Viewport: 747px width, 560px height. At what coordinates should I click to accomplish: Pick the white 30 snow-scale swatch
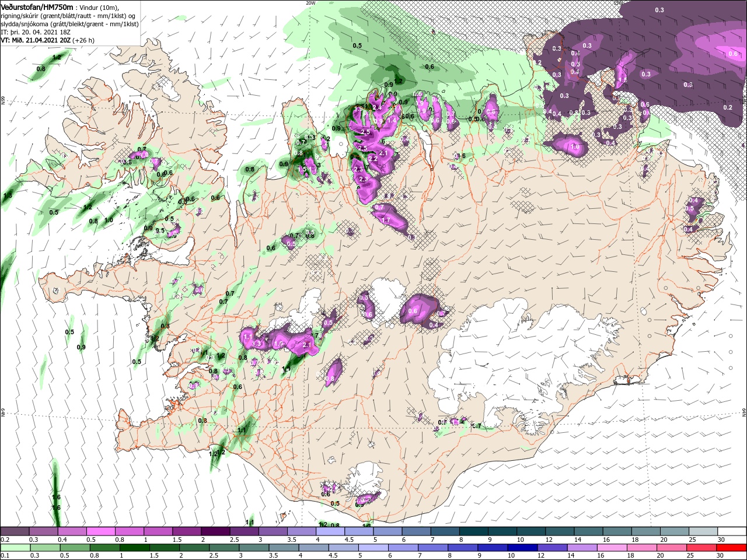[x=731, y=531]
